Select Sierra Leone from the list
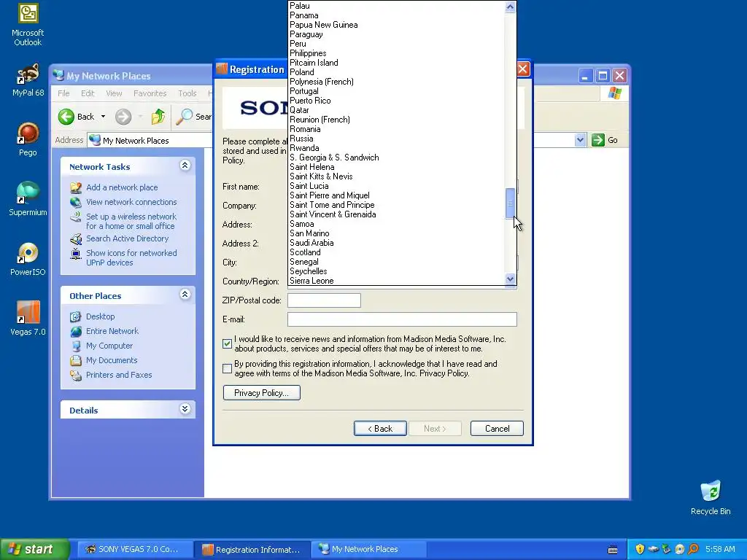 point(396,281)
